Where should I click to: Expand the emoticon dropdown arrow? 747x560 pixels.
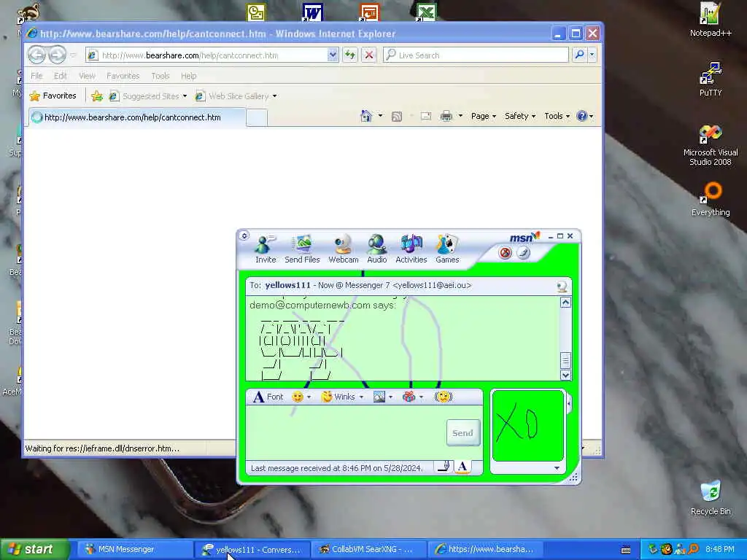coord(309,397)
